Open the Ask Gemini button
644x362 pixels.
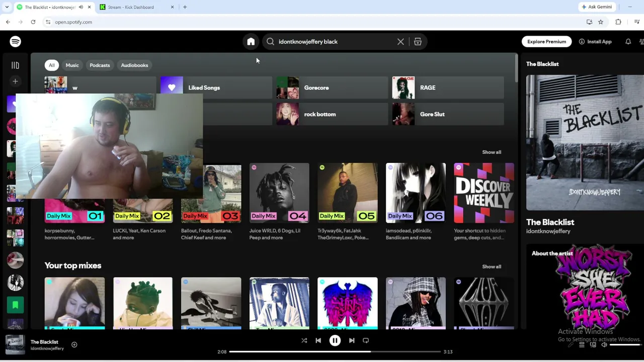[x=597, y=7]
